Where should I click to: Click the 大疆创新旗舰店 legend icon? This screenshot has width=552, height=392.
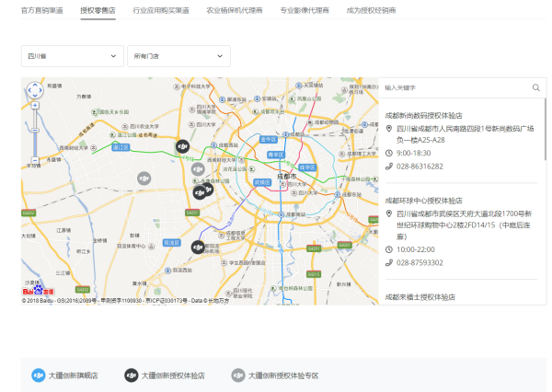coord(38,375)
